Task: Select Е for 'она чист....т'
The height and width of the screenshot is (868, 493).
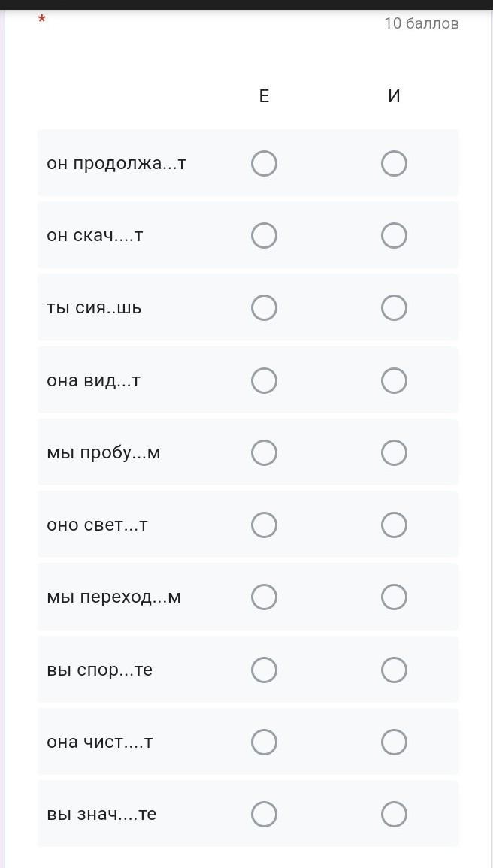Action: (264, 742)
